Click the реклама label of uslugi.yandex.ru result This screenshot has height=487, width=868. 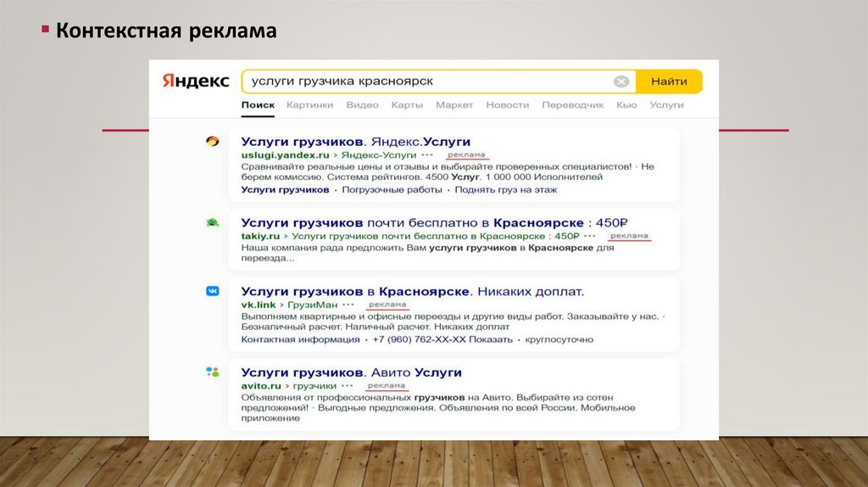pos(466,155)
